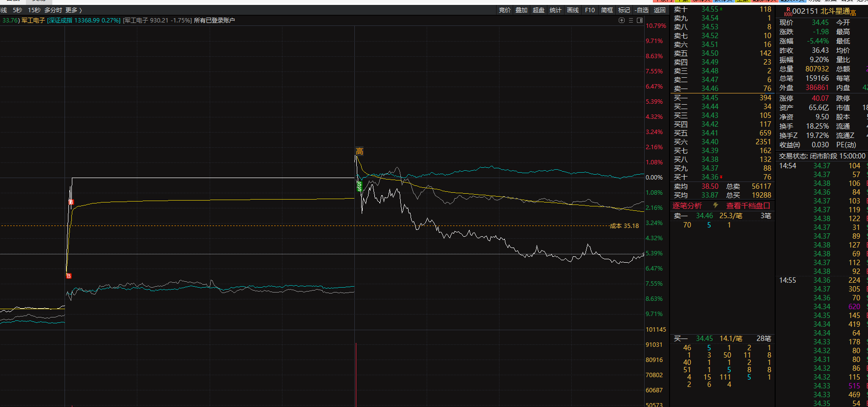Click the green S sell marker on the chart
This screenshot has height=407, width=868.
click(x=359, y=186)
